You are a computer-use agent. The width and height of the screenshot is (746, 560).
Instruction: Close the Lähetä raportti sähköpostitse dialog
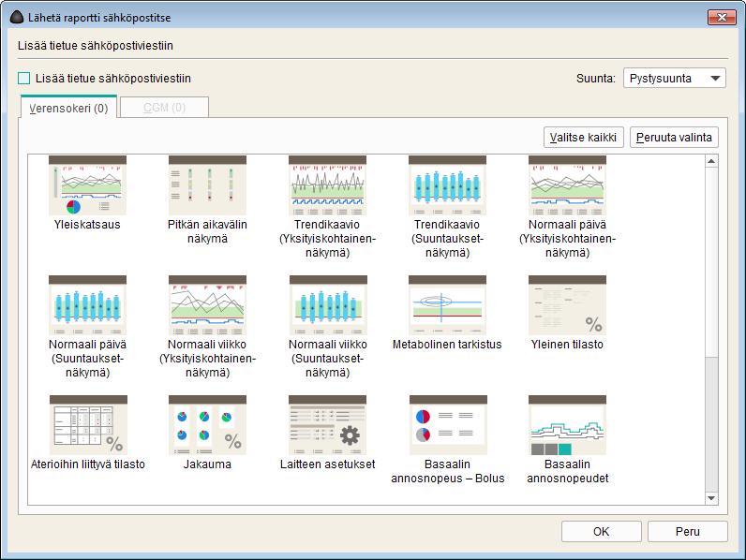click(722, 18)
